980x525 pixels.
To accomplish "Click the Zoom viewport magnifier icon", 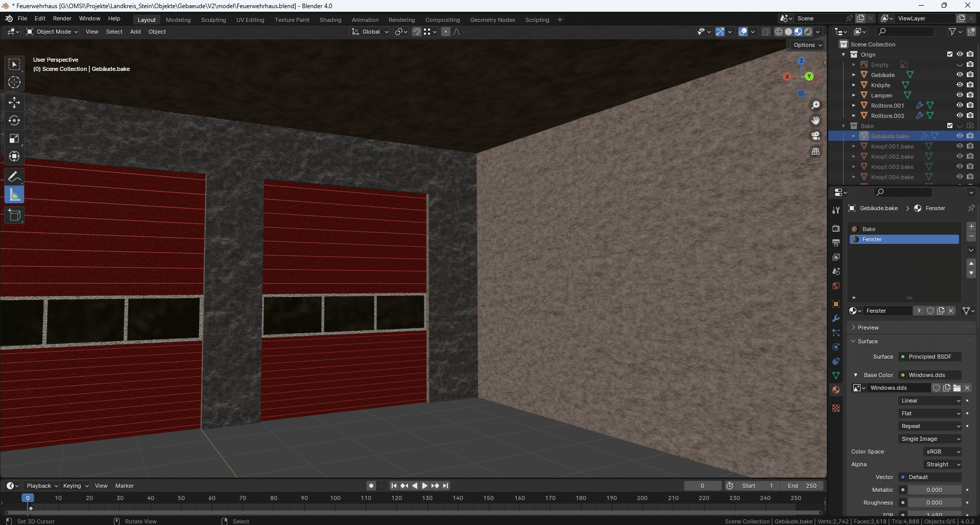I will point(816,105).
